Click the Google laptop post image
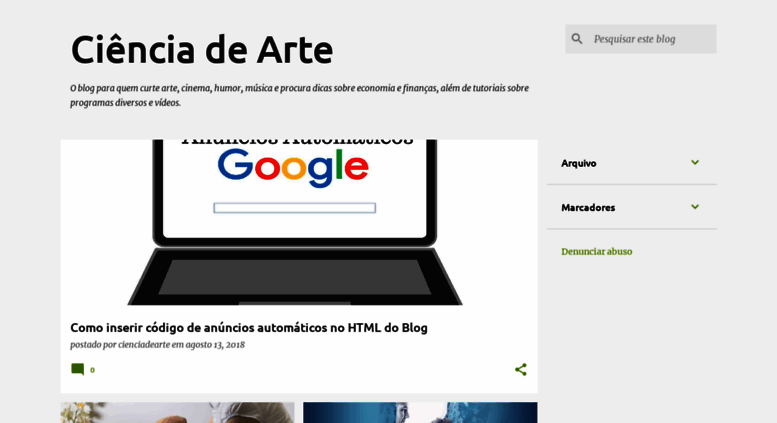777x423 pixels. tap(299, 222)
